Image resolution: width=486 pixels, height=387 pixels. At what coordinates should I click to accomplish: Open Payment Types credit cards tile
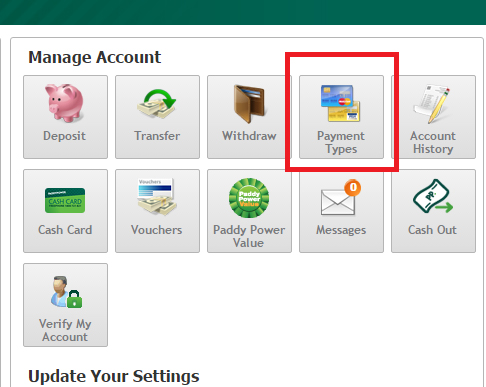341,117
